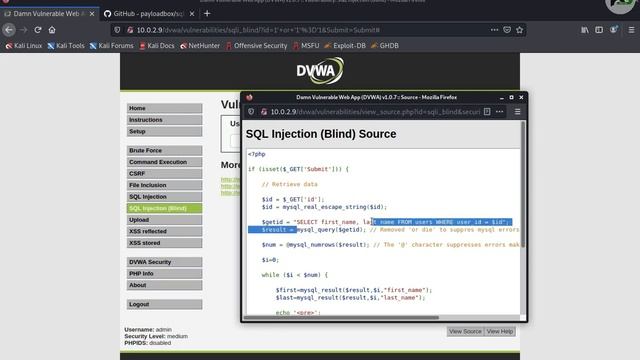The width and height of the screenshot is (640, 360).
Task: Open NetHunter bookmark
Action: [200, 46]
